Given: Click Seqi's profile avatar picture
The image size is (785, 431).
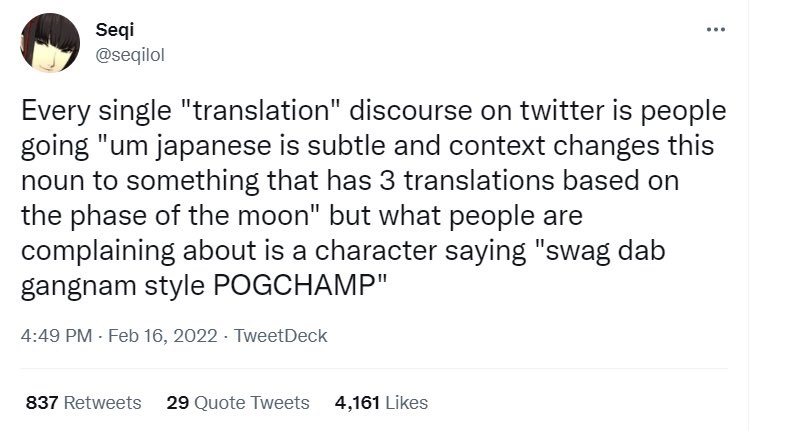Looking at the screenshot, I should tap(49, 43).
